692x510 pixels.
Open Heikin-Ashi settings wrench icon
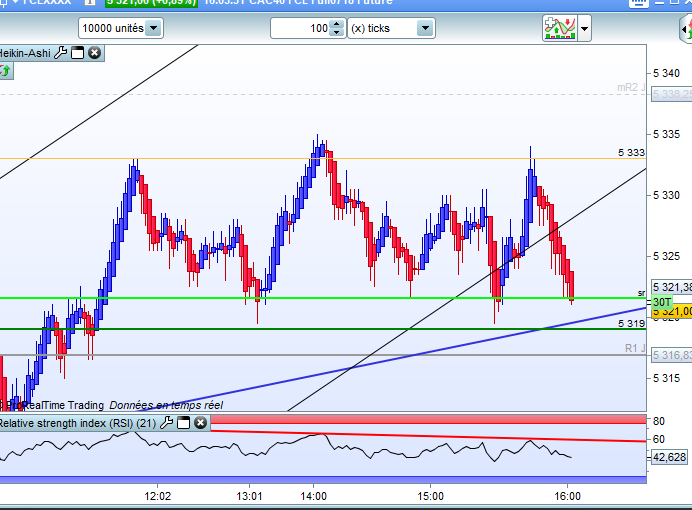[60, 53]
